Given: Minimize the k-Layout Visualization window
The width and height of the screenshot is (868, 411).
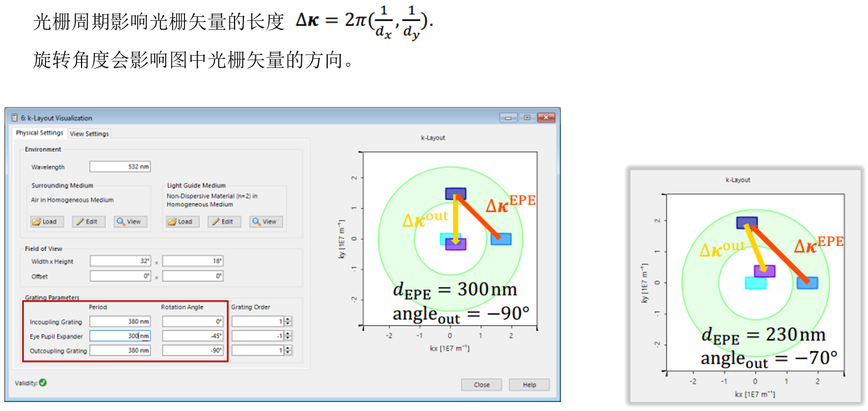Looking at the screenshot, I should click(x=508, y=117).
